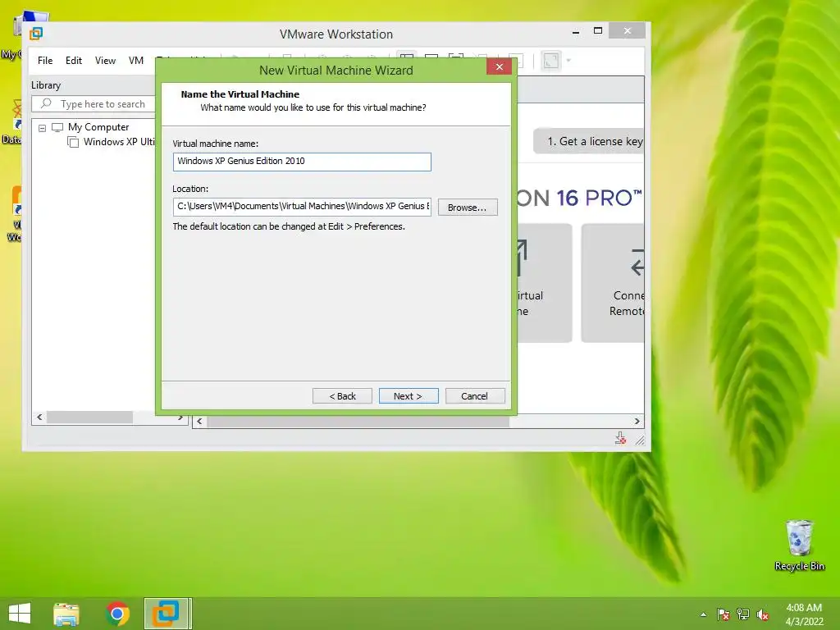The width and height of the screenshot is (840, 630).
Task: Click the VMware Workstation title bar icon
Action: click(36, 34)
